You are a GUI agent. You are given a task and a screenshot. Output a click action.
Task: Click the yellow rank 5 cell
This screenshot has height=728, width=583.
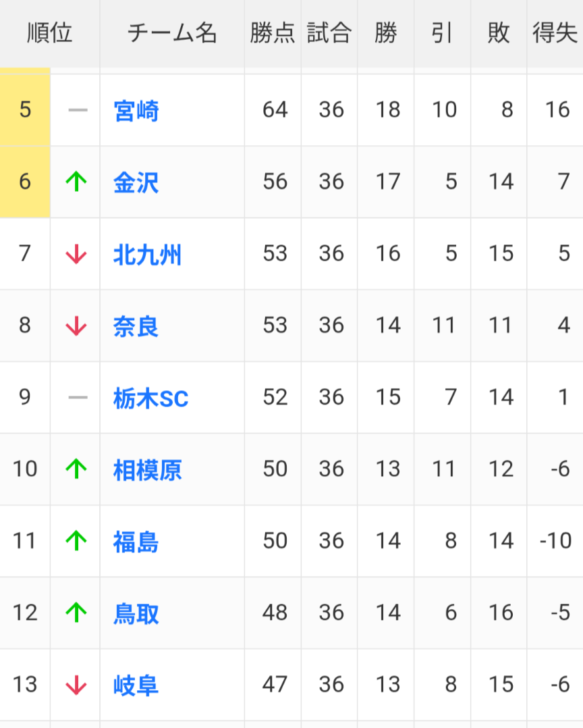pos(25,110)
